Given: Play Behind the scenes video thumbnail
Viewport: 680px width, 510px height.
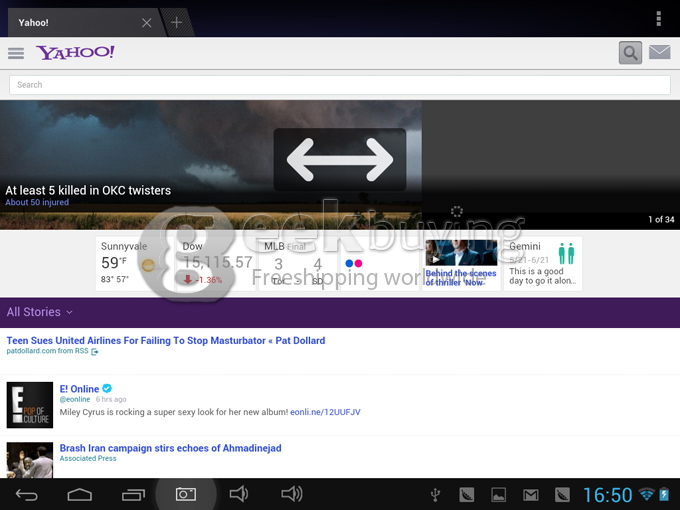Looking at the screenshot, I should [x=461, y=252].
